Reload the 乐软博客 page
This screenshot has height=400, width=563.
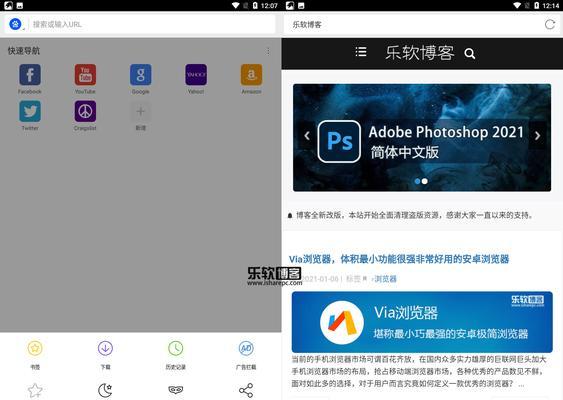coord(550,24)
